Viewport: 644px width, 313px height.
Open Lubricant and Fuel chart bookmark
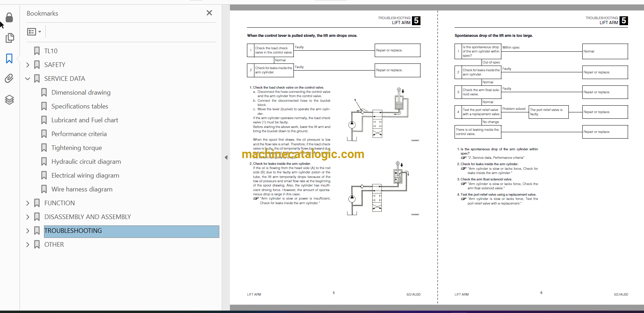coord(85,120)
